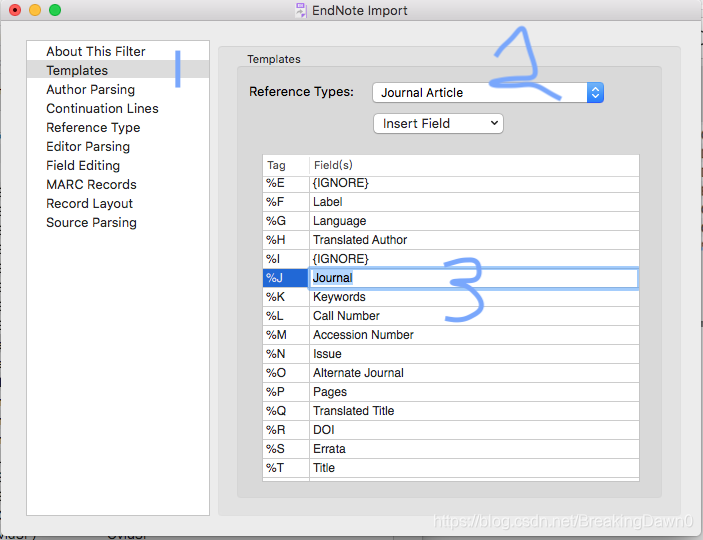The width and height of the screenshot is (703, 540).
Task: Select the %P tag cell
Action: (286, 392)
